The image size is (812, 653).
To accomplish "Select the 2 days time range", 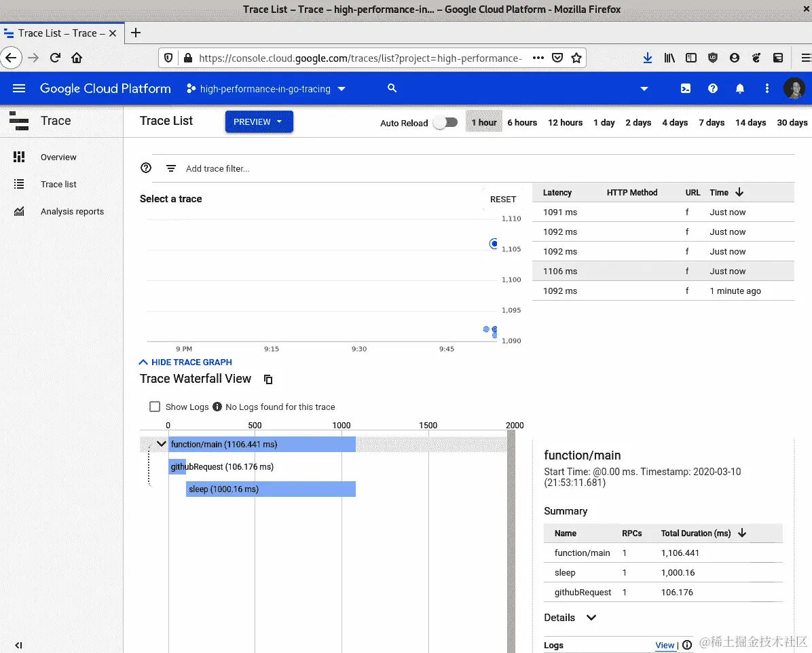I will pos(638,123).
